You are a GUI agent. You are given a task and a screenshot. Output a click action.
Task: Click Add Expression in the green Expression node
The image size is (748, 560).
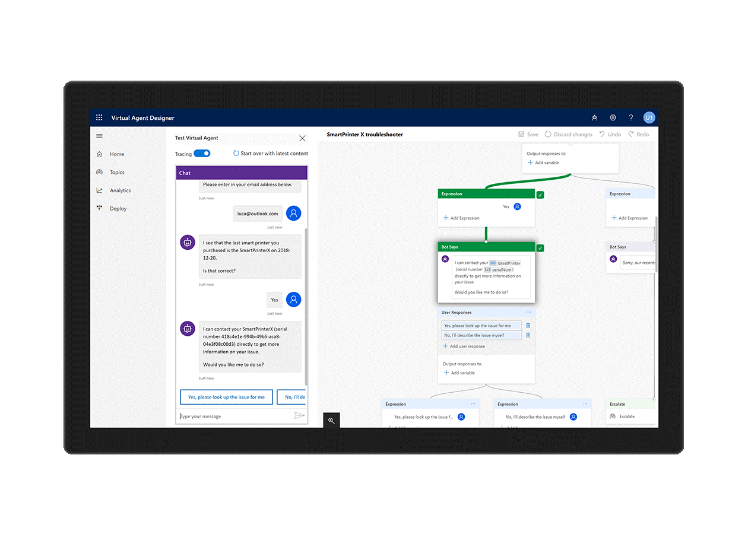click(x=461, y=218)
